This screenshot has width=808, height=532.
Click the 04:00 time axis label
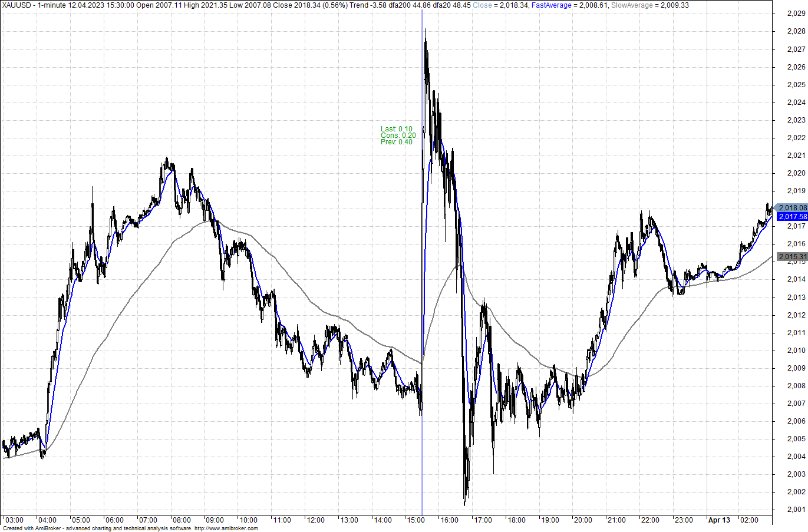pyautogui.click(x=47, y=520)
